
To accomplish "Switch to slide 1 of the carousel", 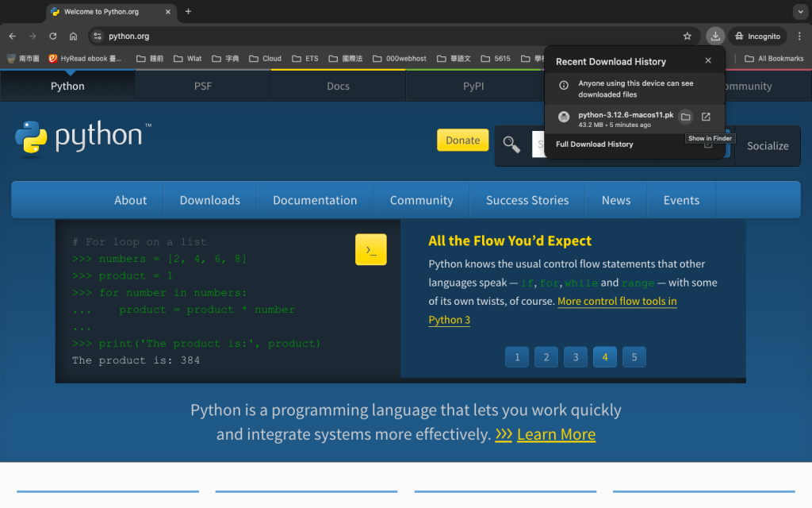I will tap(517, 357).
